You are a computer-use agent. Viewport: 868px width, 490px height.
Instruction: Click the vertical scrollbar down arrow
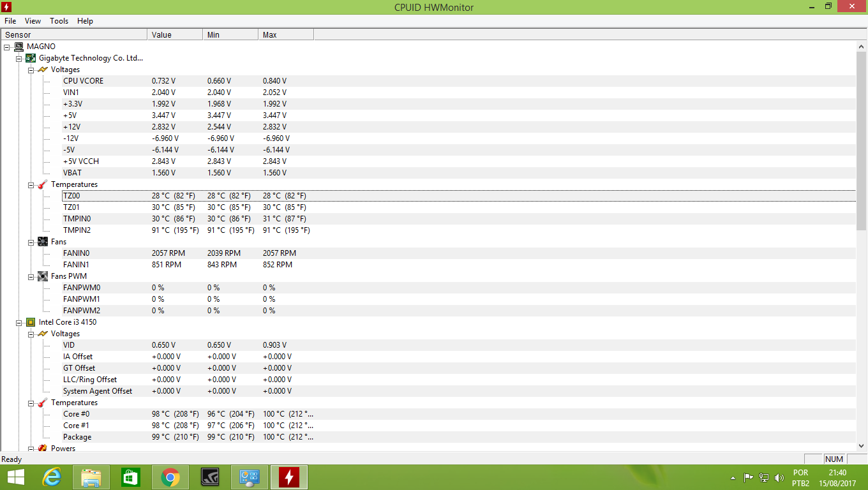coord(862,447)
